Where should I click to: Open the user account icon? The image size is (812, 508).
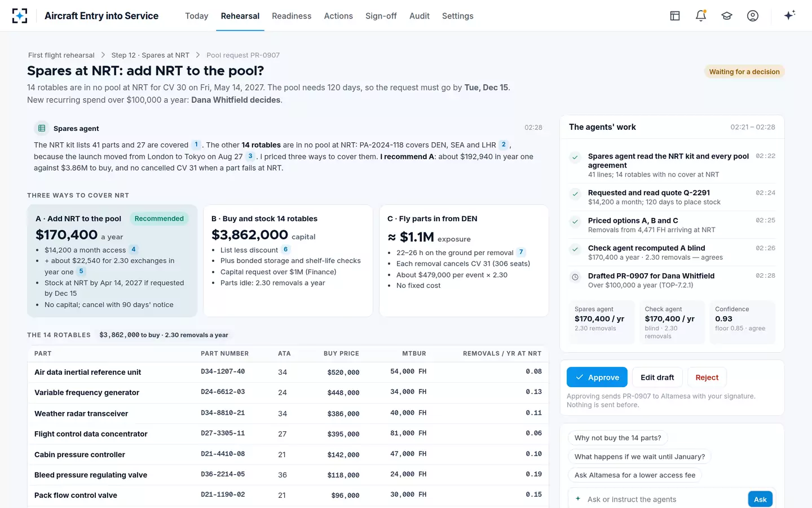point(753,16)
